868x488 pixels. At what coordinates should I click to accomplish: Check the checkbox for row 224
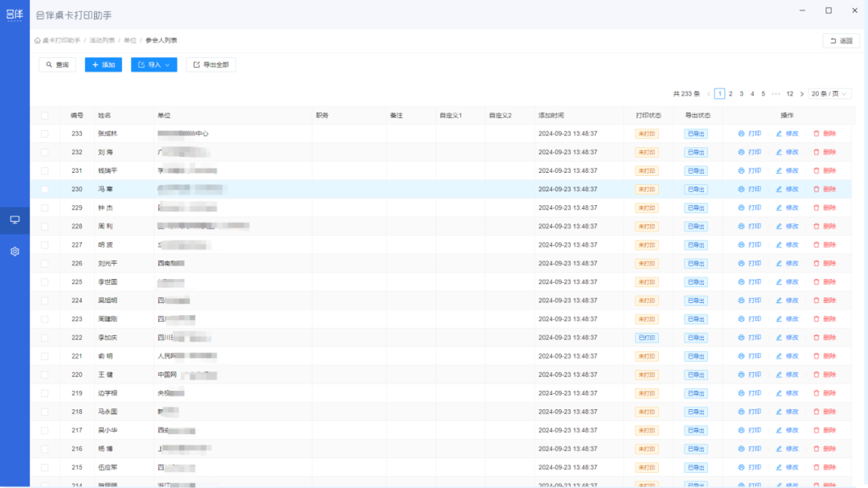click(x=45, y=301)
